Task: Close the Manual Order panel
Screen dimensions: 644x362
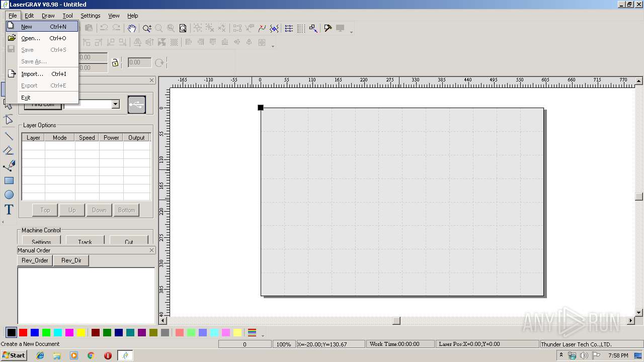Action: [x=152, y=250]
